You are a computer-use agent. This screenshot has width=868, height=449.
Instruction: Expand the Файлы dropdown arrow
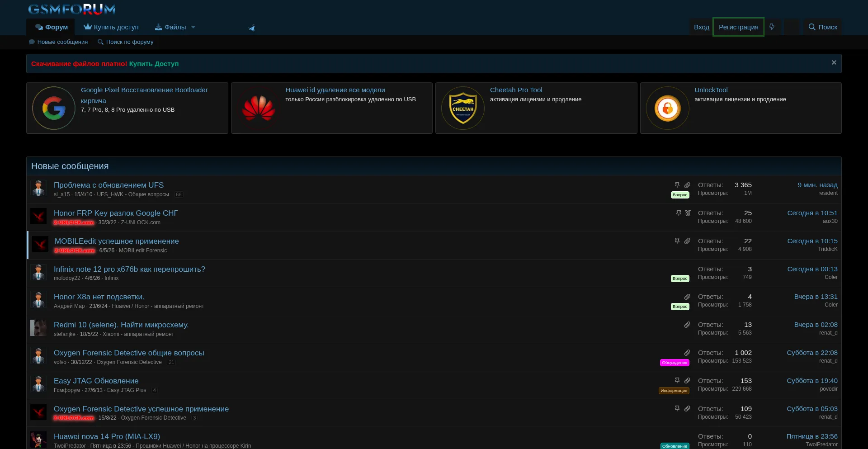click(x=193, y=27)
